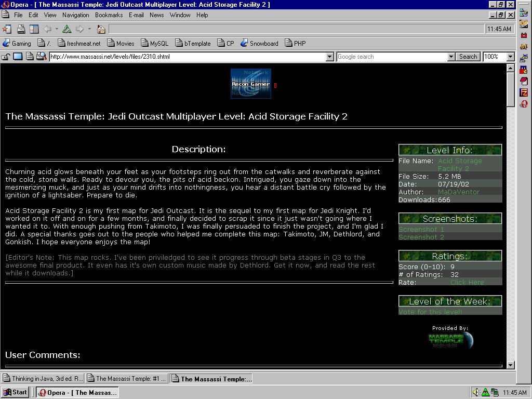Click the Massassi Temple logo
The width and height of the screenshot is (532, 399).
[450, 340]
